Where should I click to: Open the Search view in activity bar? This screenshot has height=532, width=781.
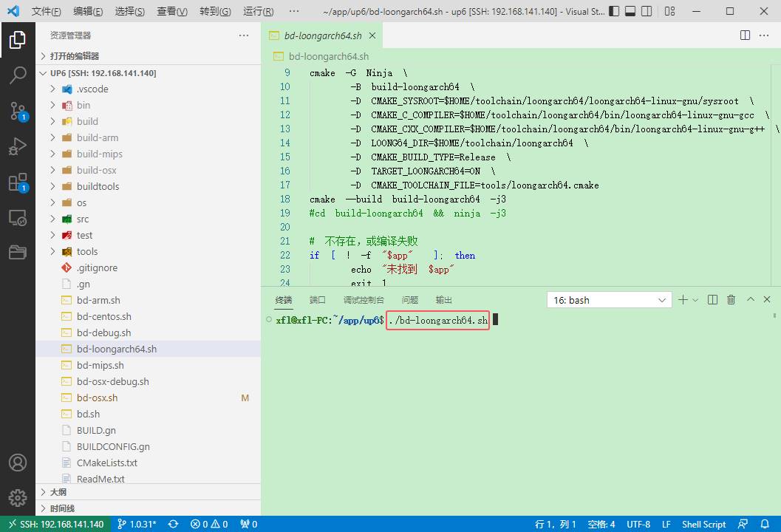pyautogui.click(x=18, y=75)
